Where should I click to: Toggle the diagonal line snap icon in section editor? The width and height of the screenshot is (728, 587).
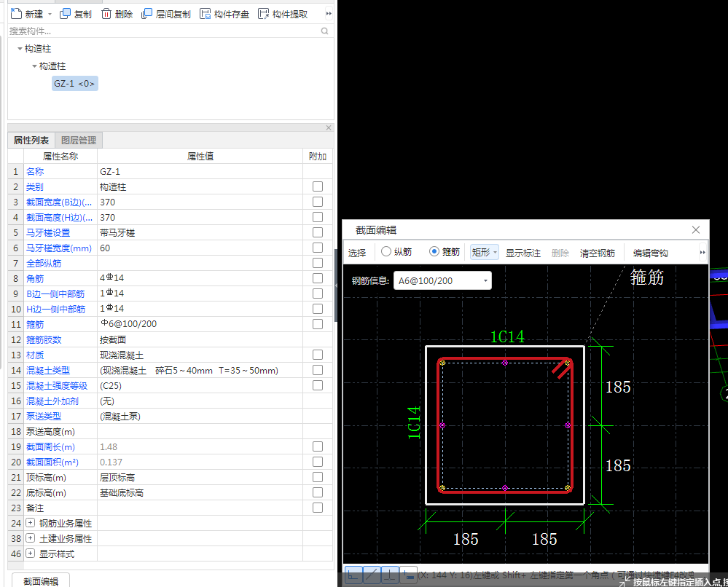coord(372,575)
